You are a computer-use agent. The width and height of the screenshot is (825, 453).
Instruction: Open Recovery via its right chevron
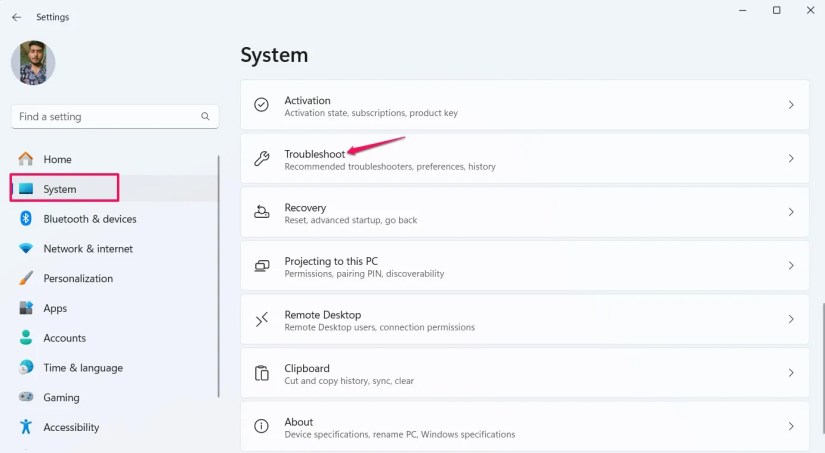pyautogui.click(x=791, y=212)
